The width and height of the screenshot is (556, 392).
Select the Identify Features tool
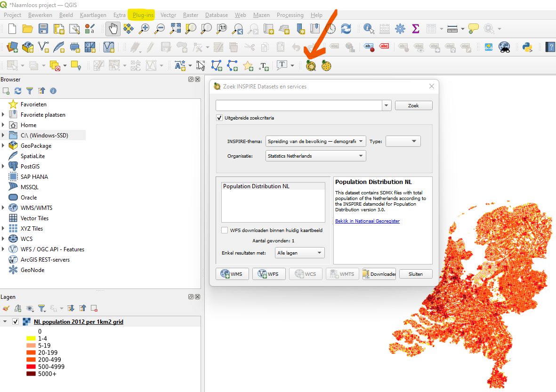[x=369, y=29]
